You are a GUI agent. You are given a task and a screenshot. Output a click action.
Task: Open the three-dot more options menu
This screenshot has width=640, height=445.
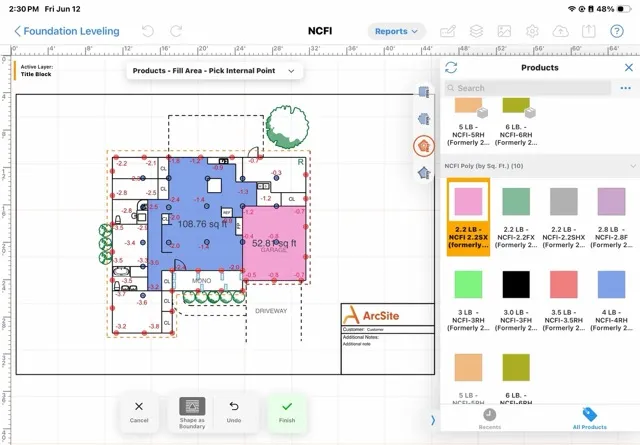[x=625, y=88]
